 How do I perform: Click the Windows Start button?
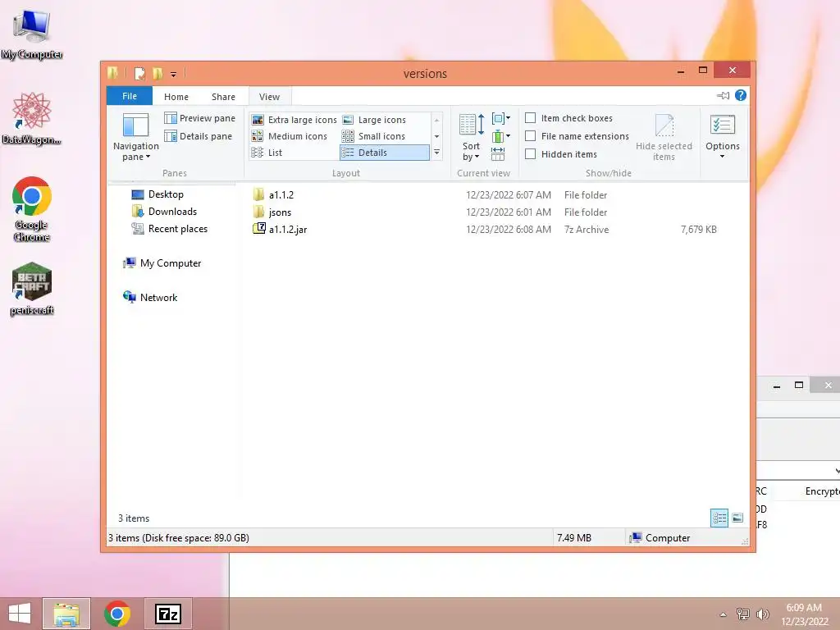20,614
